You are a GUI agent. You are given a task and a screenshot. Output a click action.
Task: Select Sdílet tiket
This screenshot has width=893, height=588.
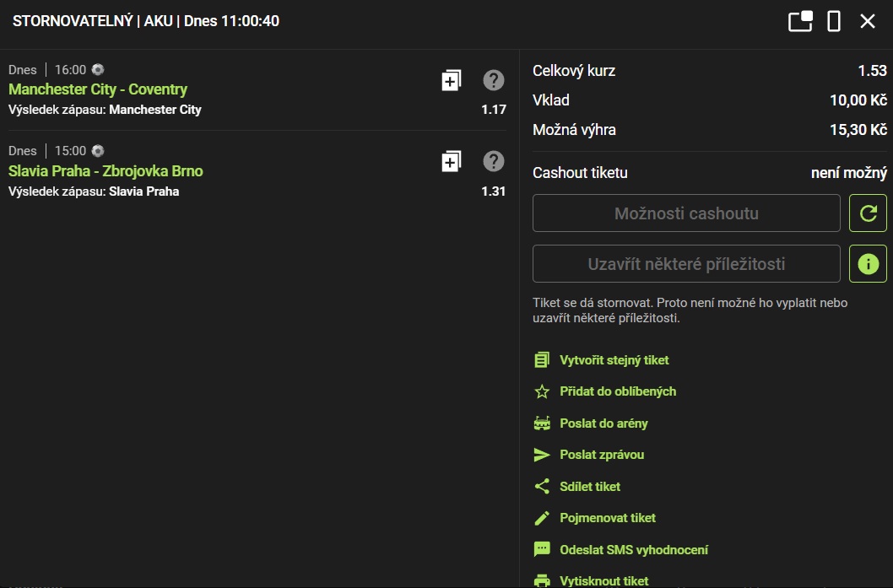[590, 487]
